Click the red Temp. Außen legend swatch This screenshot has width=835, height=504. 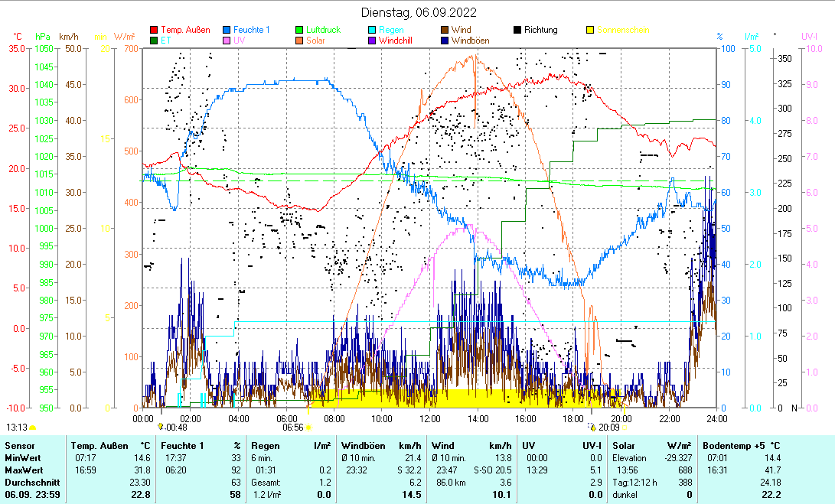click(154, 31)
